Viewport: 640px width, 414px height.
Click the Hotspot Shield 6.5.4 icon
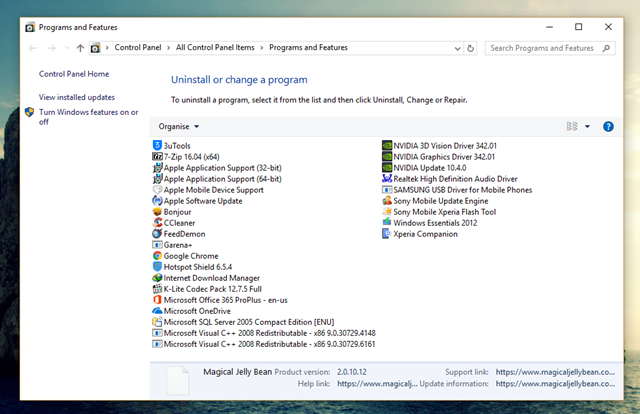coord(157,267)
